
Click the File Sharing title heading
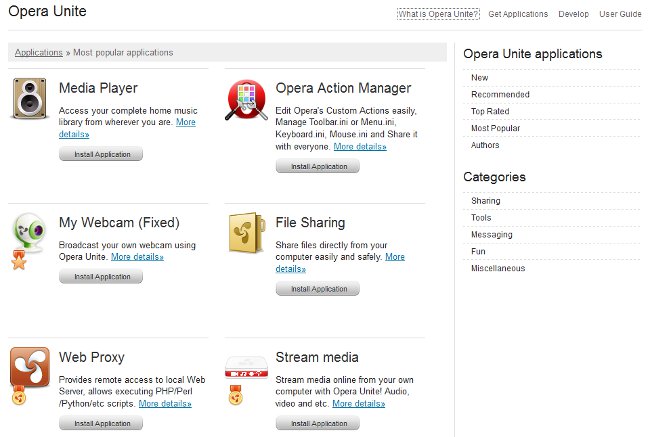(x=310, y=223)
